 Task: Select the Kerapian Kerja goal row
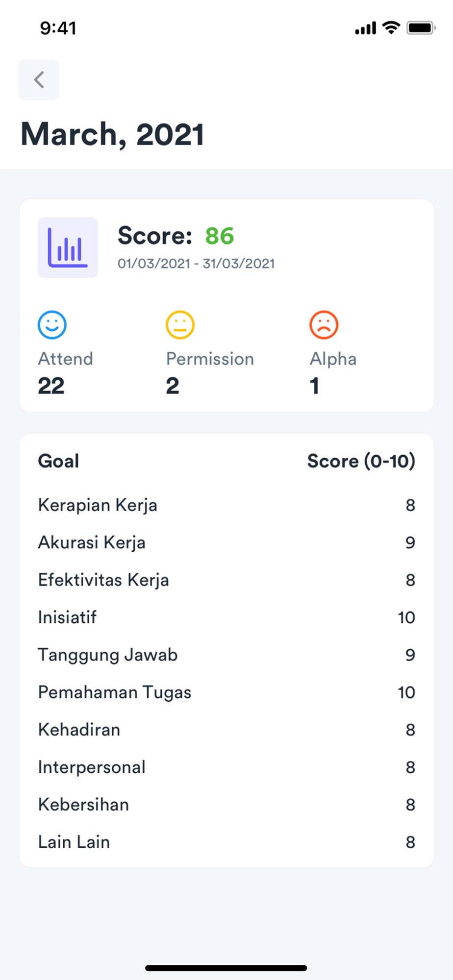click(226, 505)
